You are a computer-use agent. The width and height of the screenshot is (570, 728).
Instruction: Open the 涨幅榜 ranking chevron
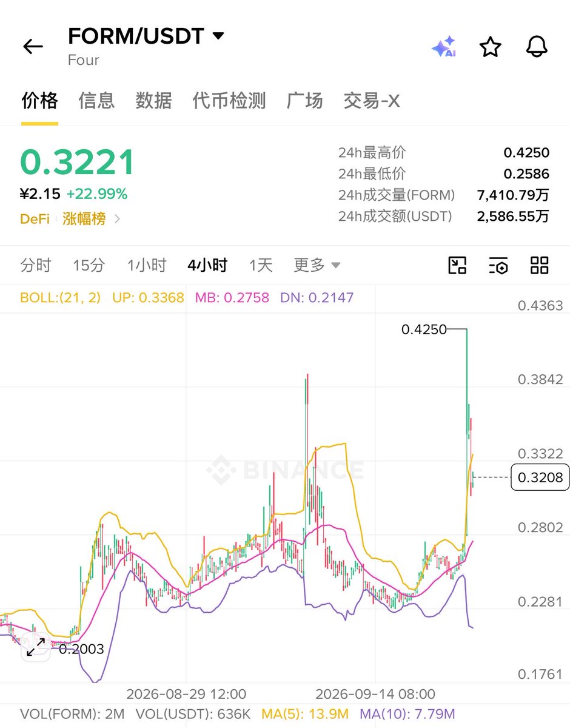coord(117,219)
